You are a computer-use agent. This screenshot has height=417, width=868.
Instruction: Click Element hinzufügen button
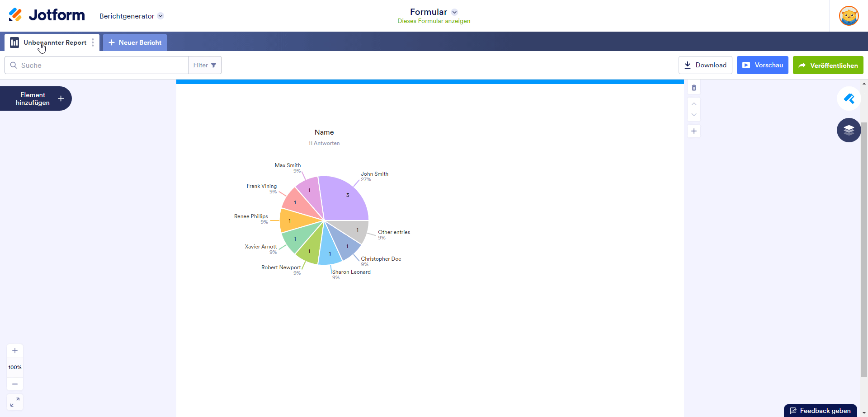[36, 98]
